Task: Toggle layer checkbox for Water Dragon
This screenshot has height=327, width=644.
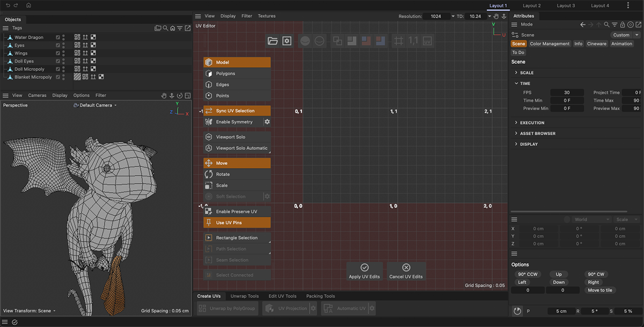Action: (x=58, y=38)
